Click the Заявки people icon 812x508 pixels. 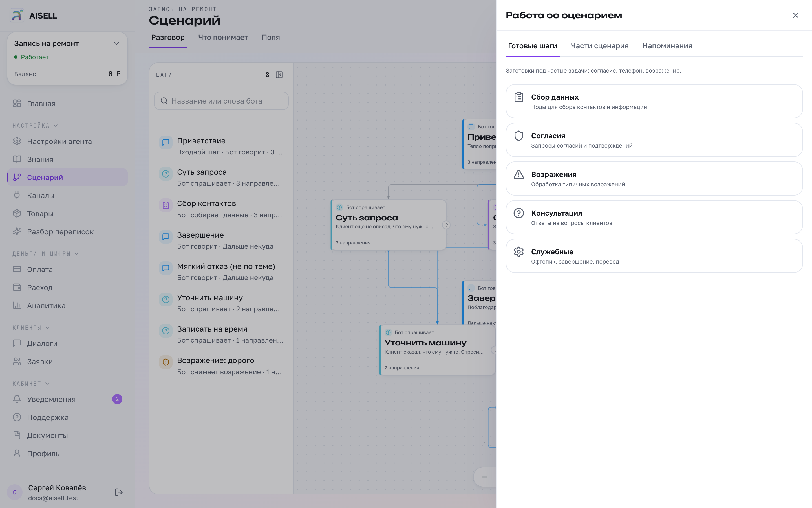17,362
